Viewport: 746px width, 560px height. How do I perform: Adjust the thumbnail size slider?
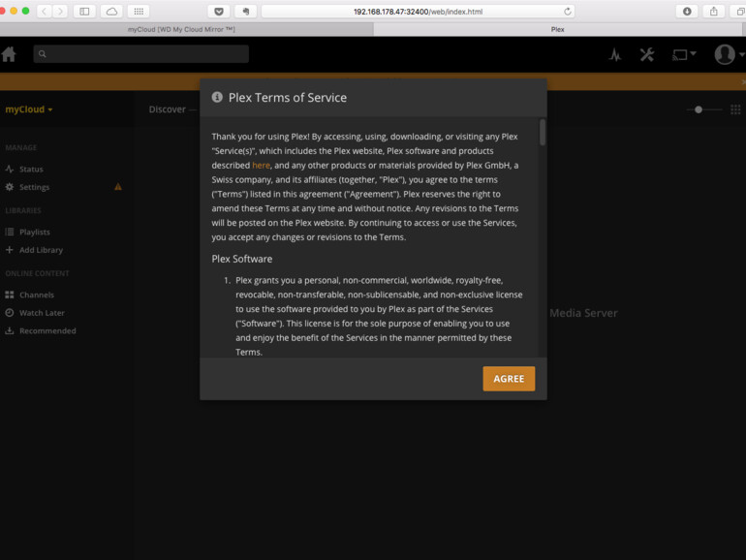(x=699, y=109)
